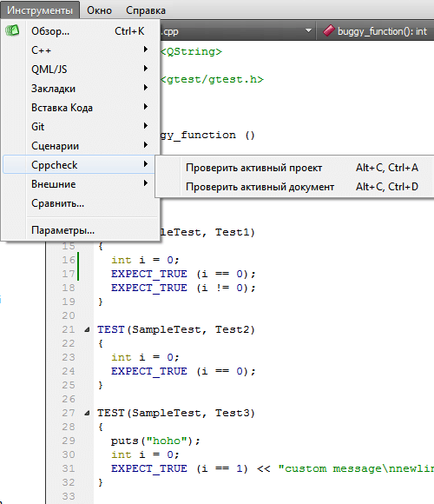
Task: Expand the Закладки submenu
Action: (80, 89)
